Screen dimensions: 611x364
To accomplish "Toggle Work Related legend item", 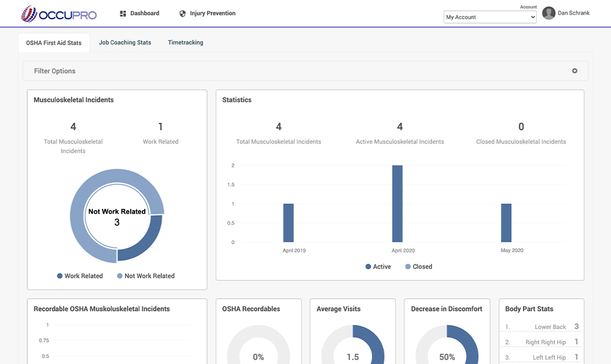I will click(80, 275).
